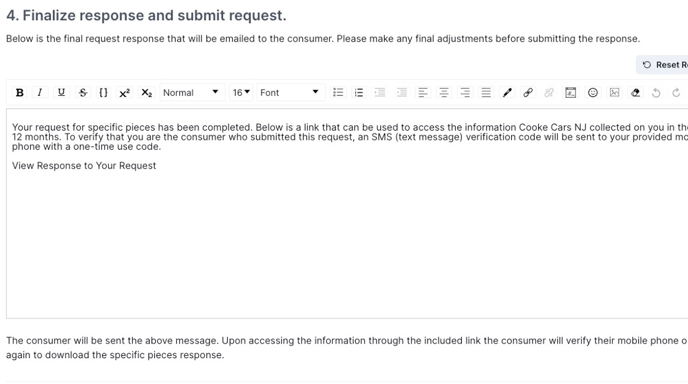688x384 pixels.
Task: Open the Normal block type dropdown
Action: click(x=192, y=93)
